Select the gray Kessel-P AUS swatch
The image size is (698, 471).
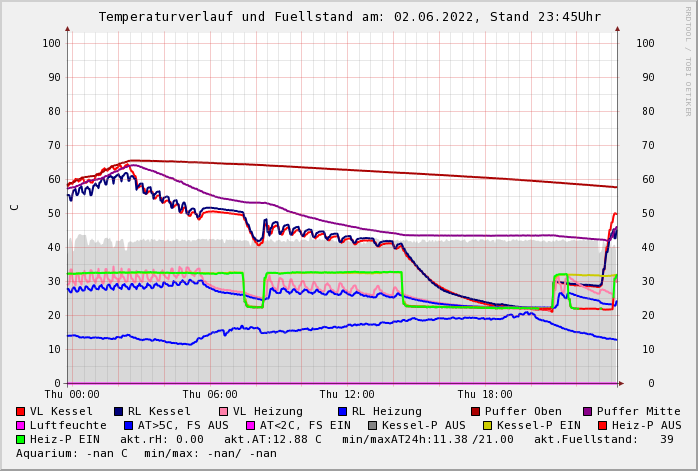point(372,425)
